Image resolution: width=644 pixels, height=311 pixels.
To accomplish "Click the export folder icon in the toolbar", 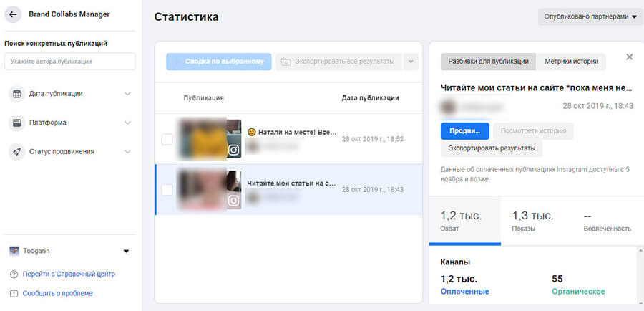I will 286,62.
